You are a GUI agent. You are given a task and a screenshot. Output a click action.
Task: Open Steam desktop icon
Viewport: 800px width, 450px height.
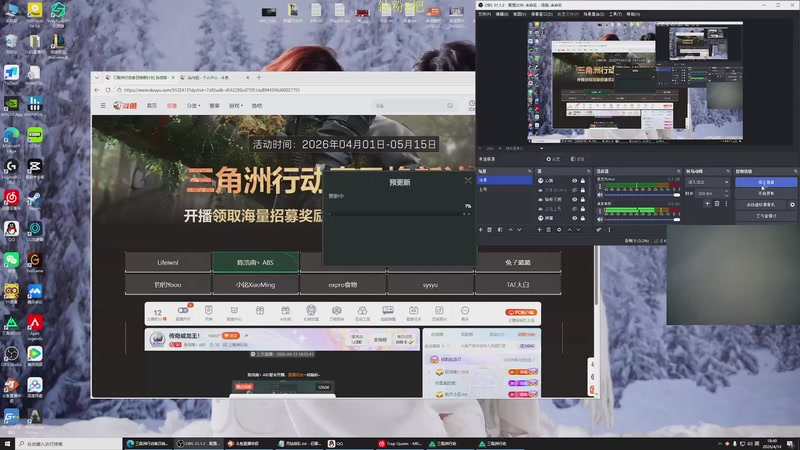[x=35, y=199]
